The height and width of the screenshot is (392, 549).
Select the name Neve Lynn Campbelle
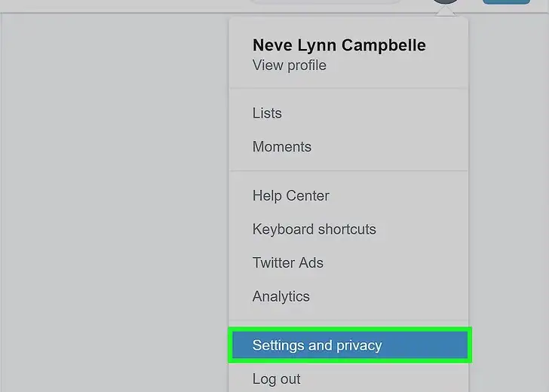pyautogui.click(x=339, y=45)
